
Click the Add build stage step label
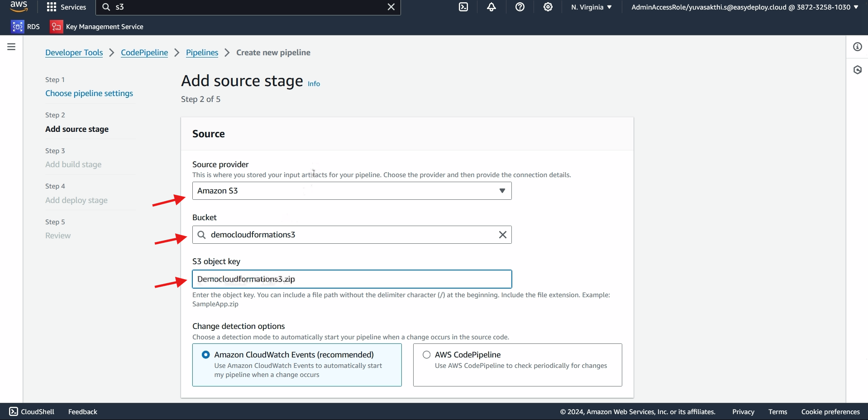(73, 164)
